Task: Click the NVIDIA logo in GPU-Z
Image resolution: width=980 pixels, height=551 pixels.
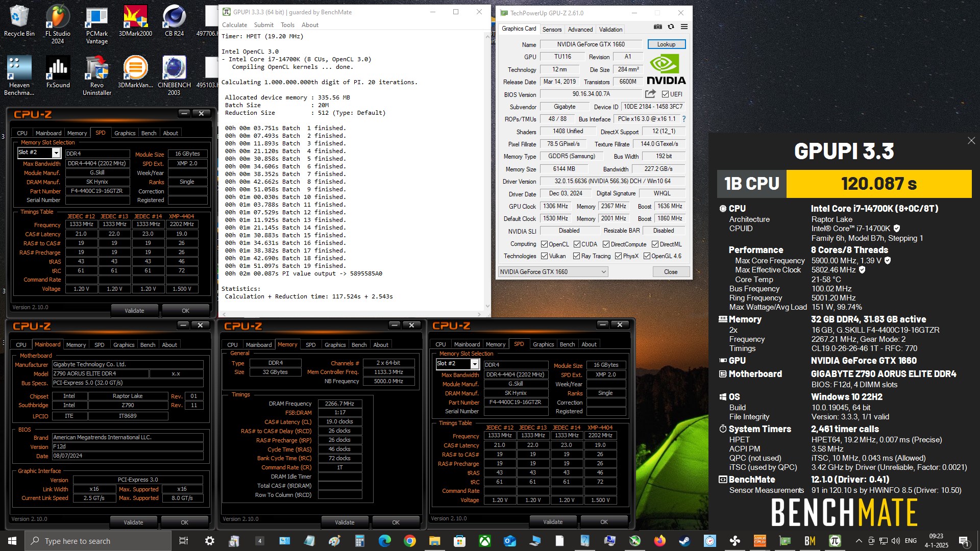Action: coord(666,70)
